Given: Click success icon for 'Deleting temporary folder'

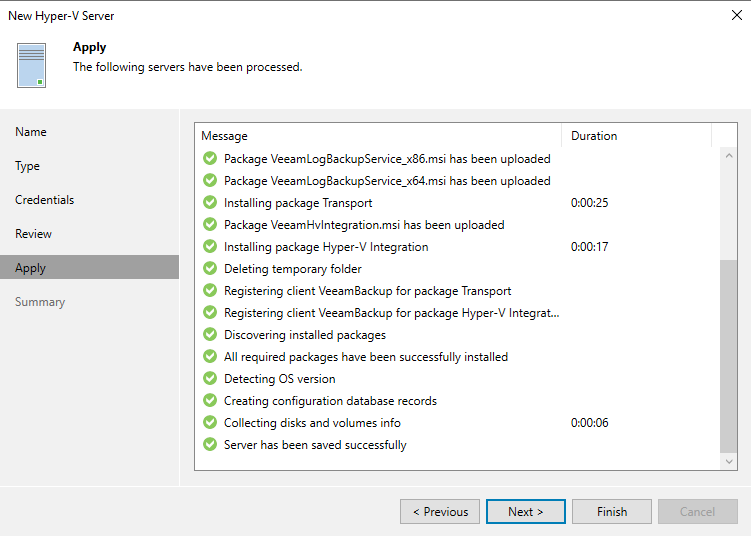Looking at the screenshot, I should pos(210,269).
